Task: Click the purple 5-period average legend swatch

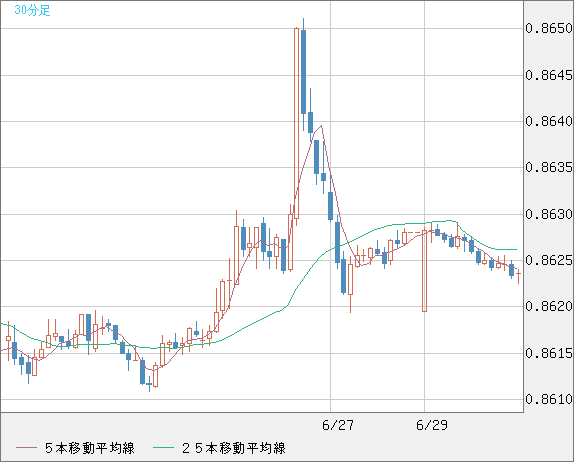Action: 26,448
